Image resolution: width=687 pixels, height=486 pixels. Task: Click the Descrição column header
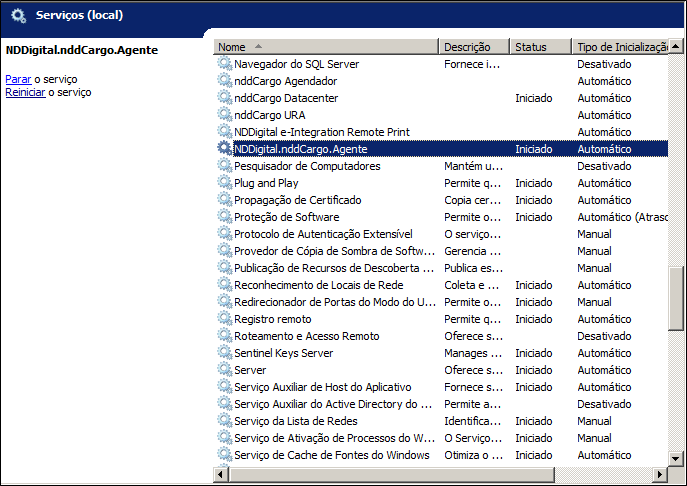coord(474,47)
